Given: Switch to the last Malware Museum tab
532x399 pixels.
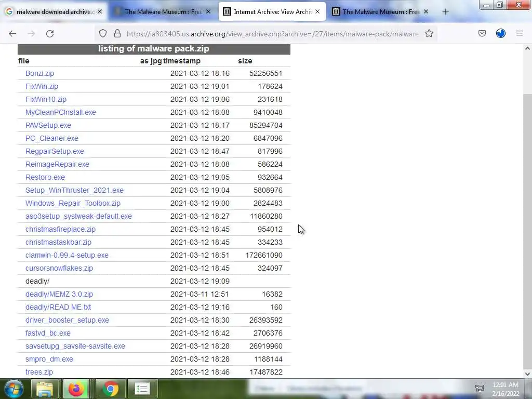Looking at the screenshot, I should click(380, 11).
